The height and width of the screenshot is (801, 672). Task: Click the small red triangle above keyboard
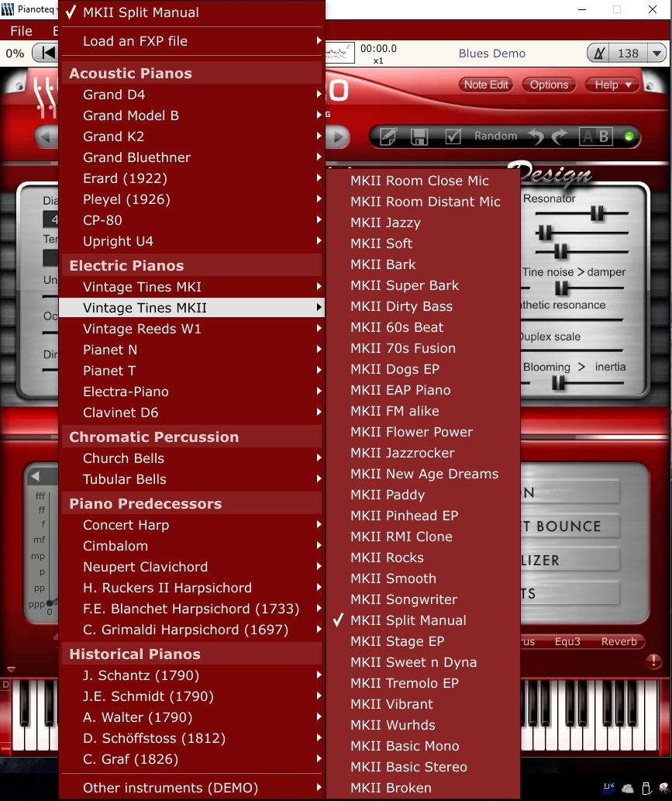pos(11,669)
